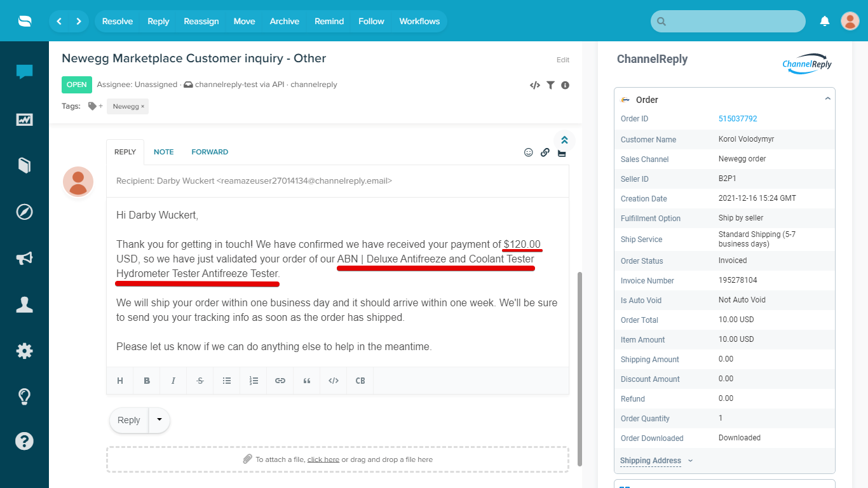The height and width of the screenshot is (488, 868).
Task: Switch to the FORWARD tab
Action: [x=210, y=152]
